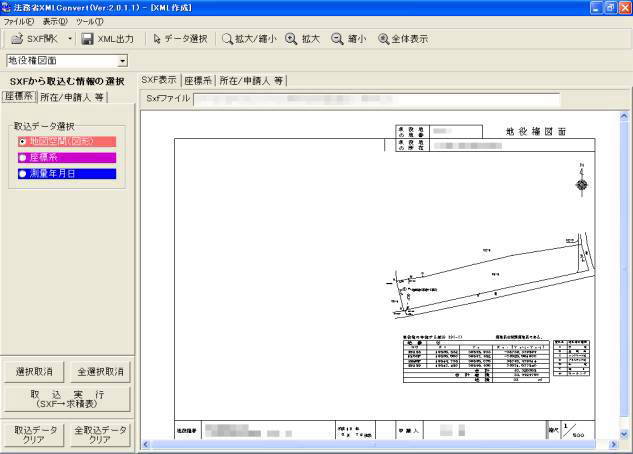
Task: Open the 表示 menu
Action: click(56, 21)
